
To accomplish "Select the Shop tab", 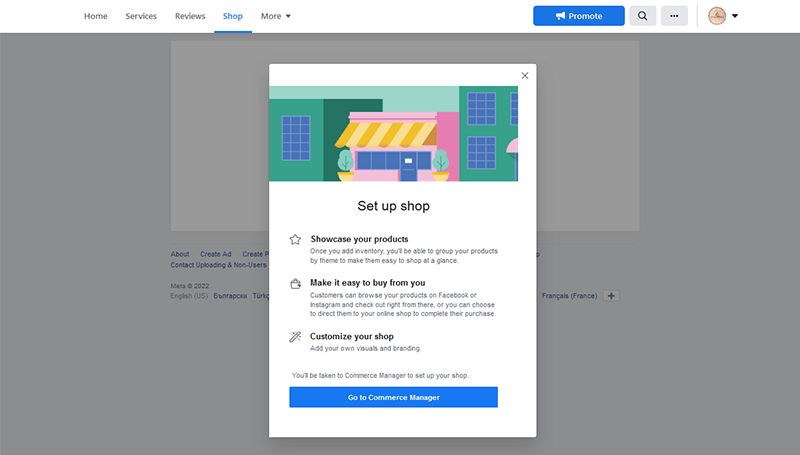I will 233,16.
